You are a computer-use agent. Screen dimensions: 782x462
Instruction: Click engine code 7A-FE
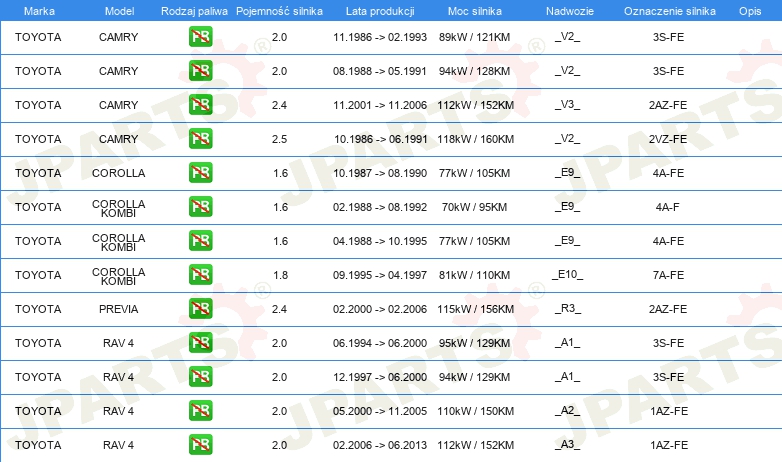[668, 275]
